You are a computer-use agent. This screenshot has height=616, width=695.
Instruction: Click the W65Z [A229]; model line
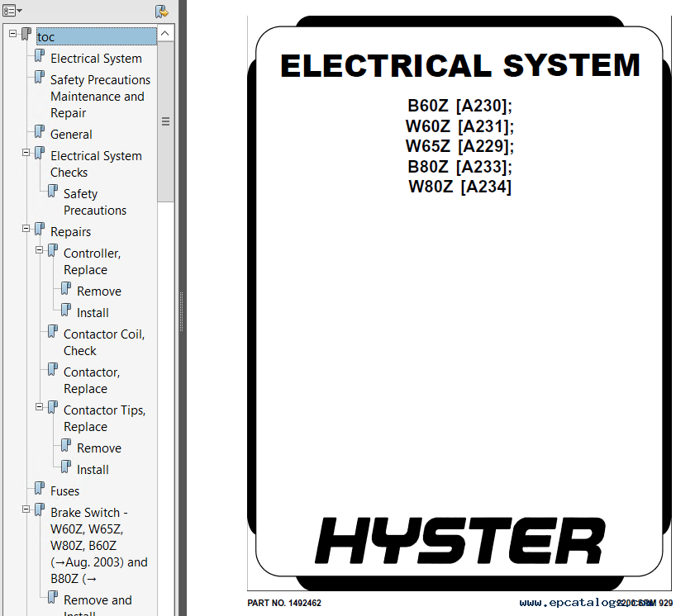coord(459,146)
